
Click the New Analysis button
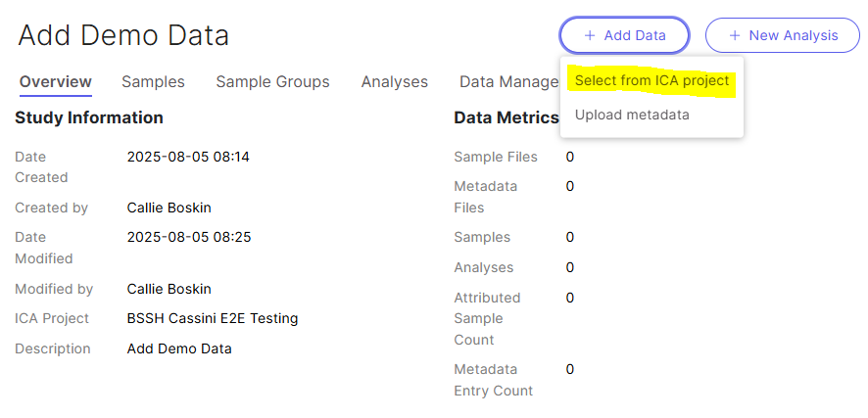pyautogui.click(x=782, y=35)
